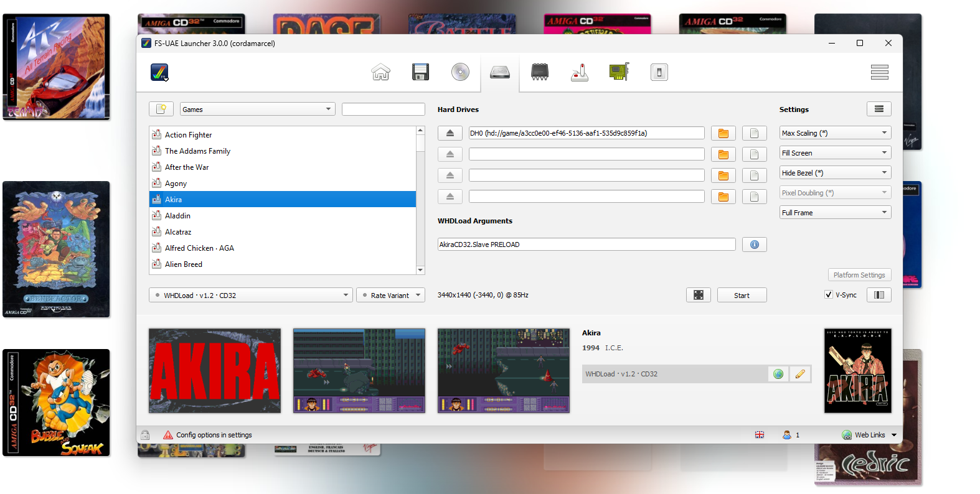Toggle fullscreen mode button next to Start
Viewport: 980px width, 494px height.
coord(698,296)
